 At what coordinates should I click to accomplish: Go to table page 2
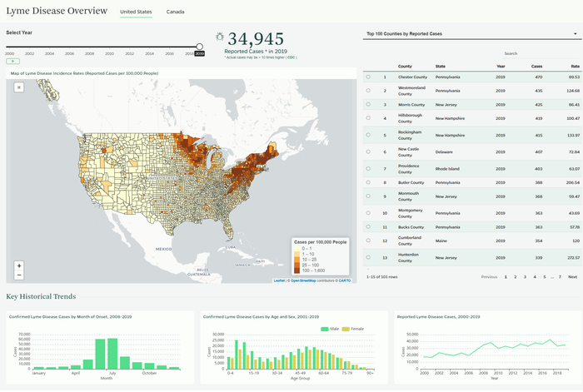click(516, 277)
